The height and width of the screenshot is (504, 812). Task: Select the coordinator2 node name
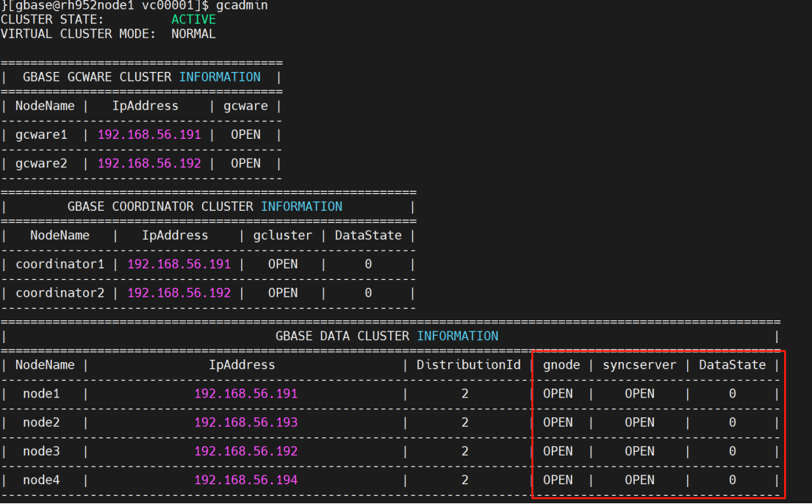coord(60,293)
